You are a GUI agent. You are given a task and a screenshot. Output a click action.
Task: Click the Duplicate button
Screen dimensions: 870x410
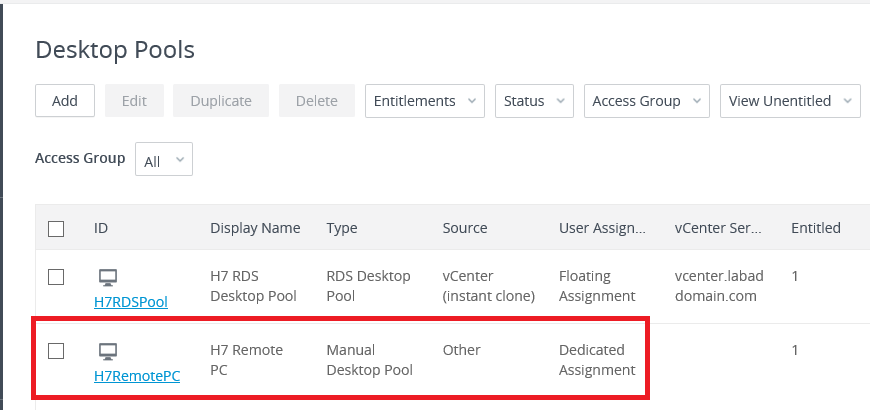tap(220, 101)
